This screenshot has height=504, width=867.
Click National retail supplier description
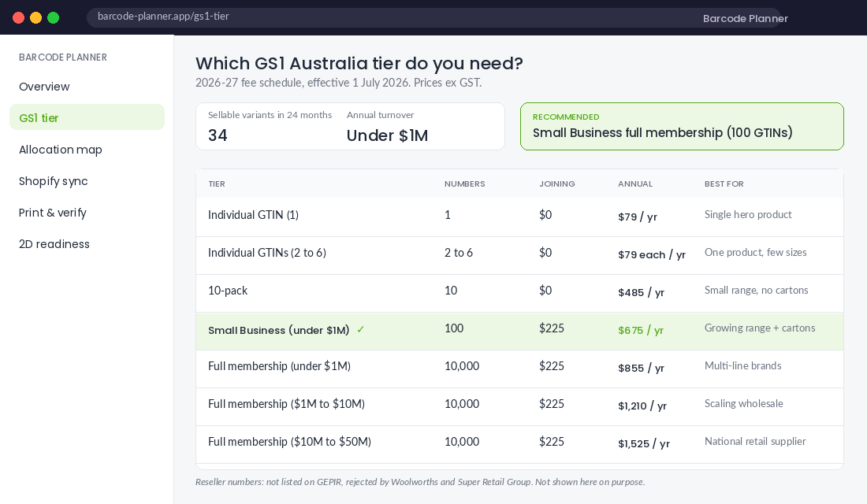pos(755,442)
